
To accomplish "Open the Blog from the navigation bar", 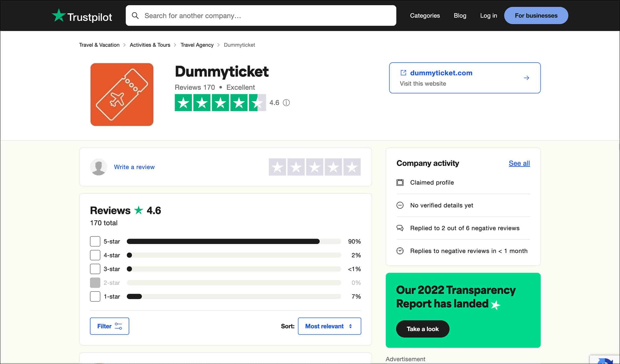I will [x=460, y=15].
